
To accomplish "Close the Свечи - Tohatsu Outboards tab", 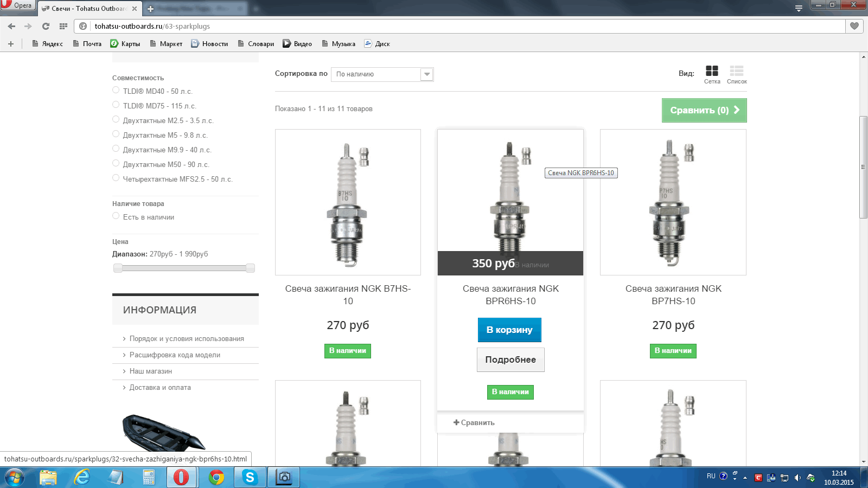I will [x=135, y=9].
